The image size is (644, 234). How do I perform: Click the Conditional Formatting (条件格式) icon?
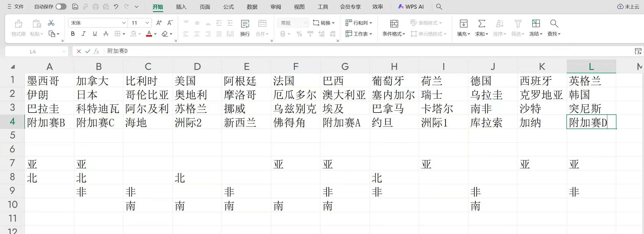[x=394, y=24]
